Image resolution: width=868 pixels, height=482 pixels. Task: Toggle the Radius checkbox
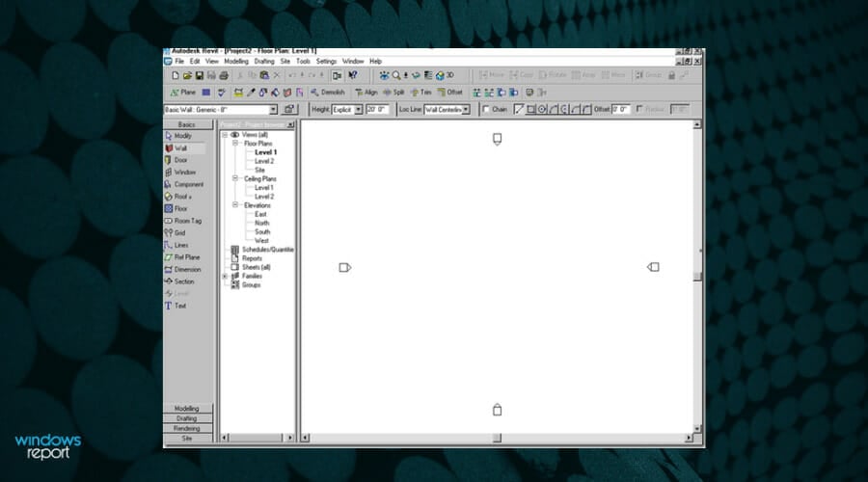point(640,110)
